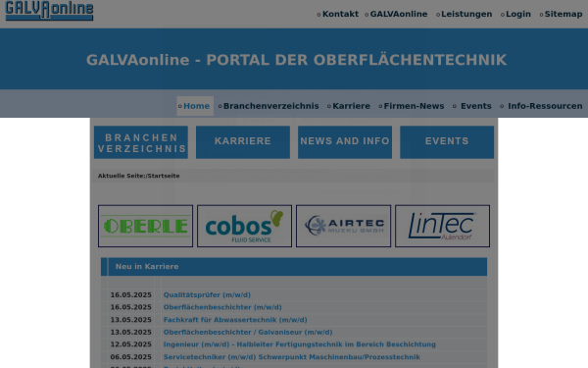This screenshot has width=588, height=368.
Task: Open the Sitemap link
Action: coord(563,14)
